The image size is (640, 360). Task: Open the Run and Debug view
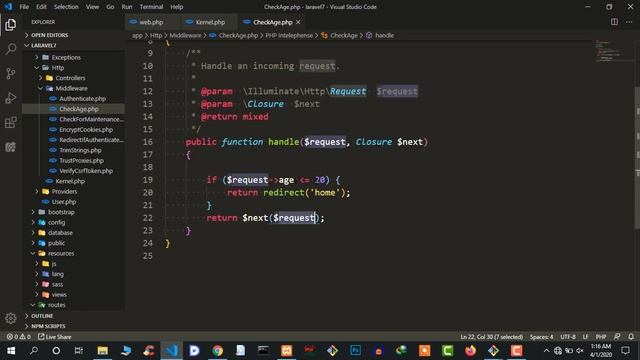11,98
